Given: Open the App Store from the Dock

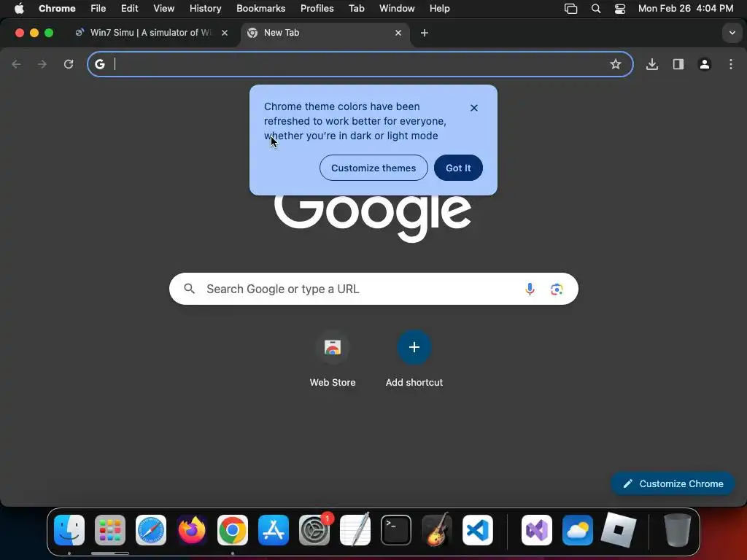Looking at the screenshot, I should pos(274,530).
